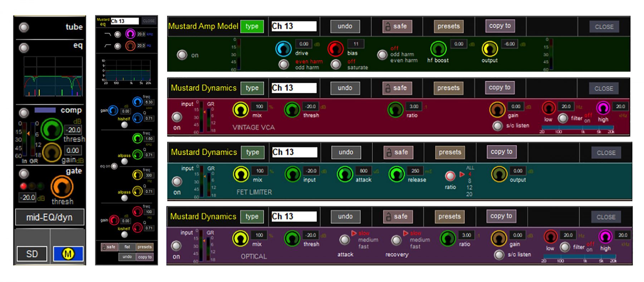Click the blue hishelf gain knob in Mustard eq

point(113,111)
